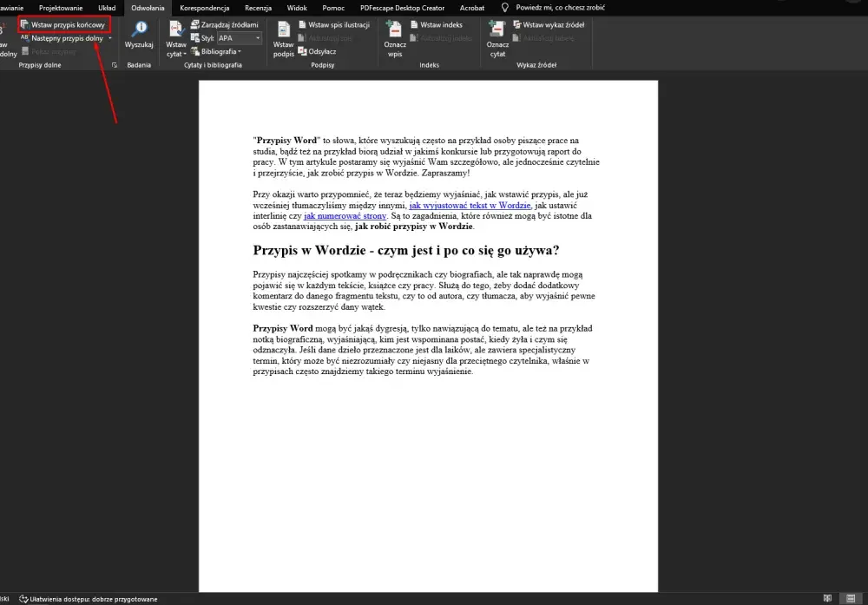Follow link 'jak numerować strony'
This screenshot has height=605, width=868.
click(x=345, y=216)
